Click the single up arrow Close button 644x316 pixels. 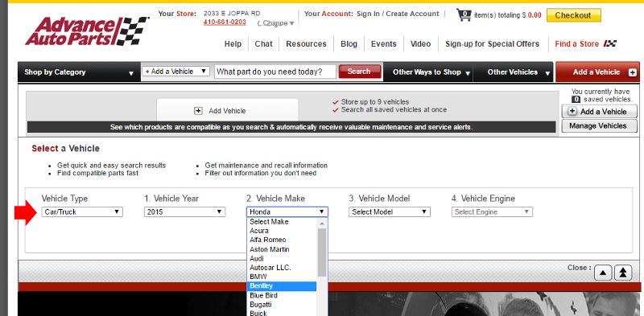[x=602, y=273]
